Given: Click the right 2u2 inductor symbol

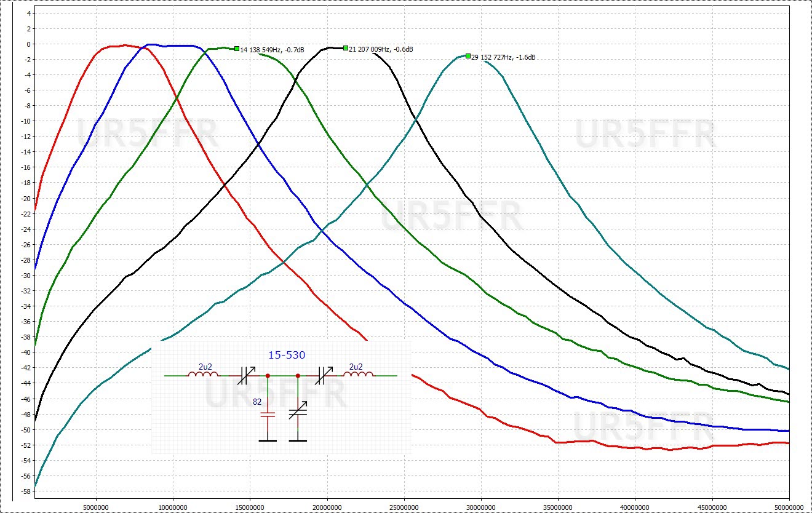Looking at the screenshot, I should [x=359, y=375].
